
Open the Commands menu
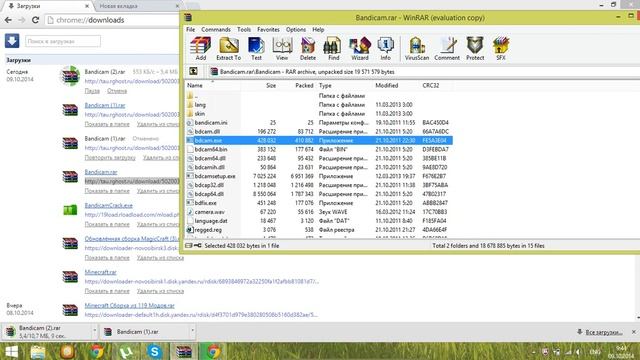point(216,29)
